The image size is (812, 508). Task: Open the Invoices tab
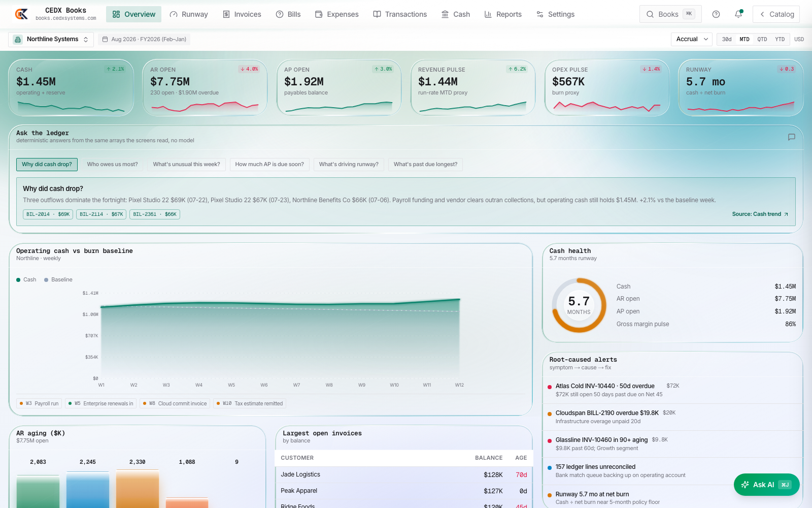click(242, 14)
